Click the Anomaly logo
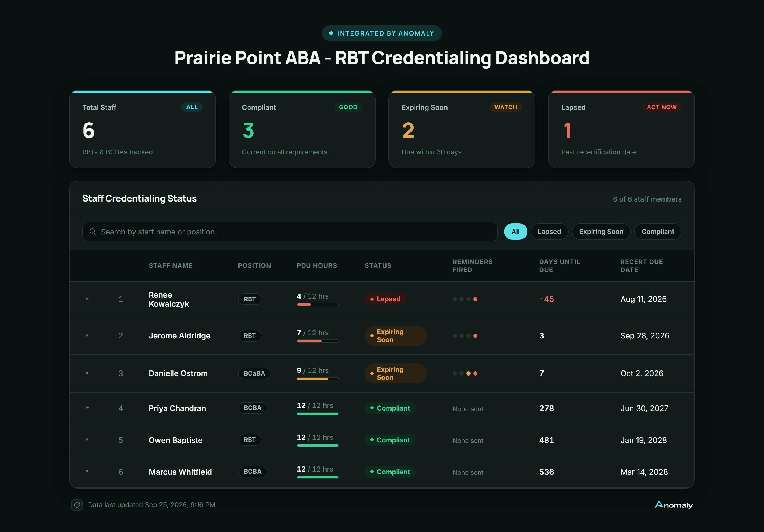The width and height of the screenshot is (764, 532). [x=674, y=505]
